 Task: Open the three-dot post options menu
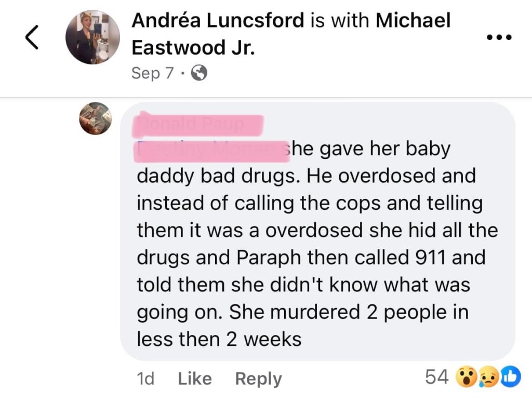499,37
